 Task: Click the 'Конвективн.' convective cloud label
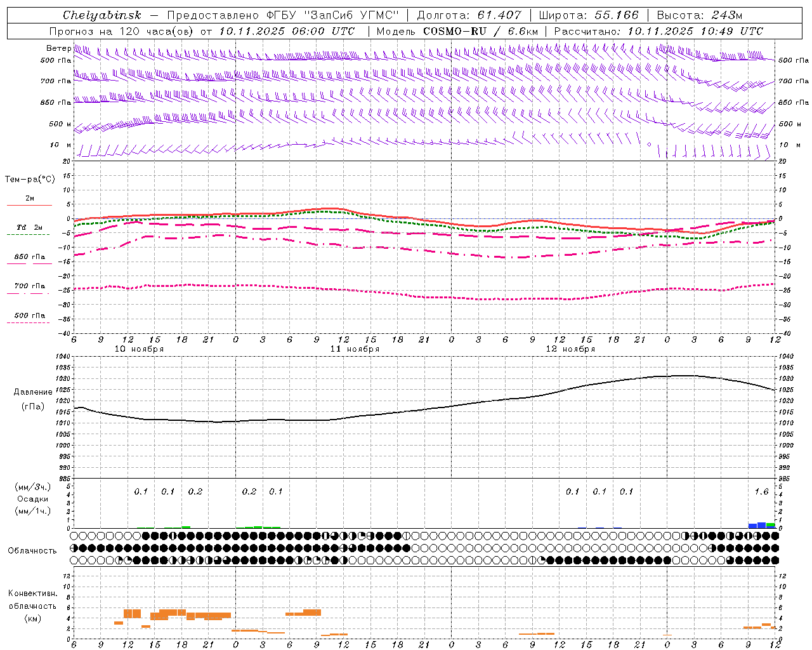pyautogui.click(x=32, y=594)
